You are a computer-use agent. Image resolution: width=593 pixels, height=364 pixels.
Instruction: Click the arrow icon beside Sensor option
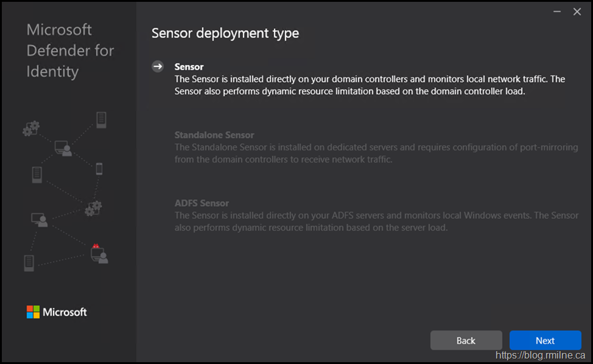point(158,67)
